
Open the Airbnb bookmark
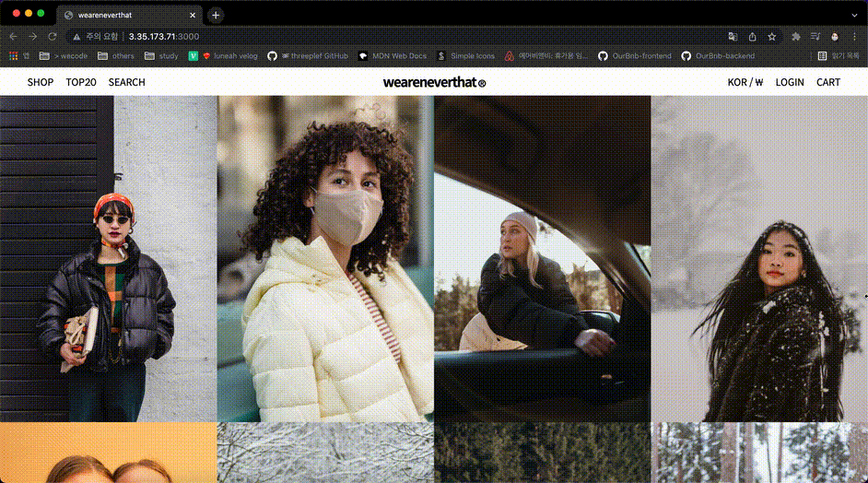click(545, 56)
